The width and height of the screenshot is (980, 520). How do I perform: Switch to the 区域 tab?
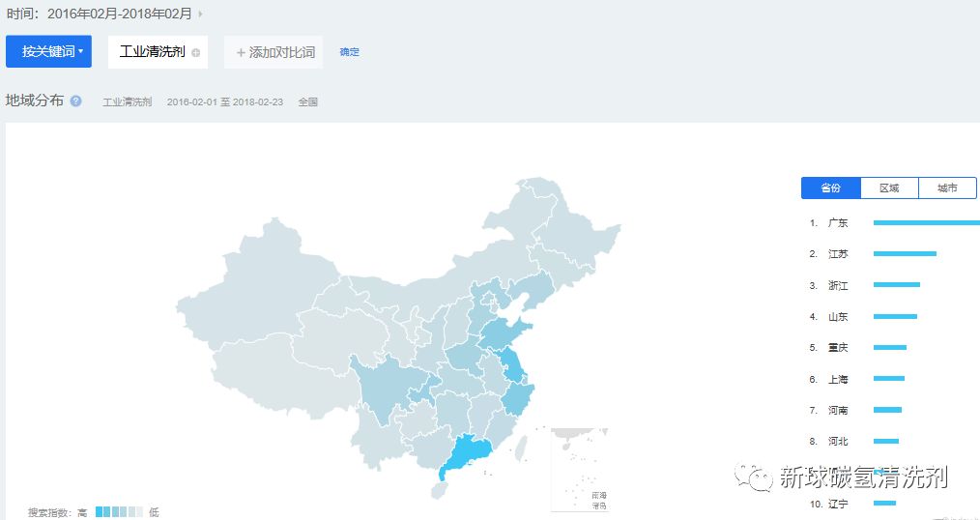click(889, 188)
